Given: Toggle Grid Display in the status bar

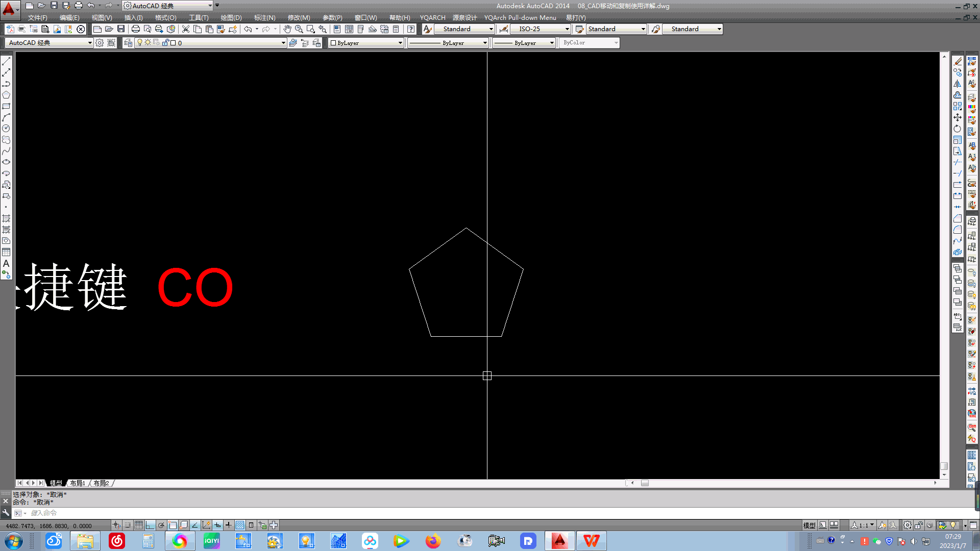Looking at the screenshot, I should (x=139, y=525).
